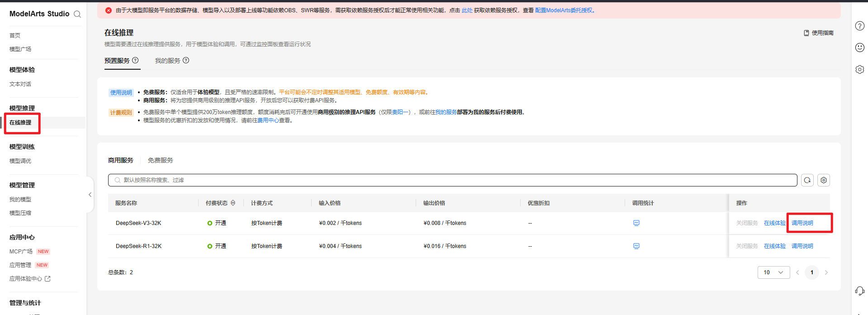The width and height of the screenshot is (868, 315).
Task: Click the help icon beside 我的服务 tab
Action: (x=186, y=60)
